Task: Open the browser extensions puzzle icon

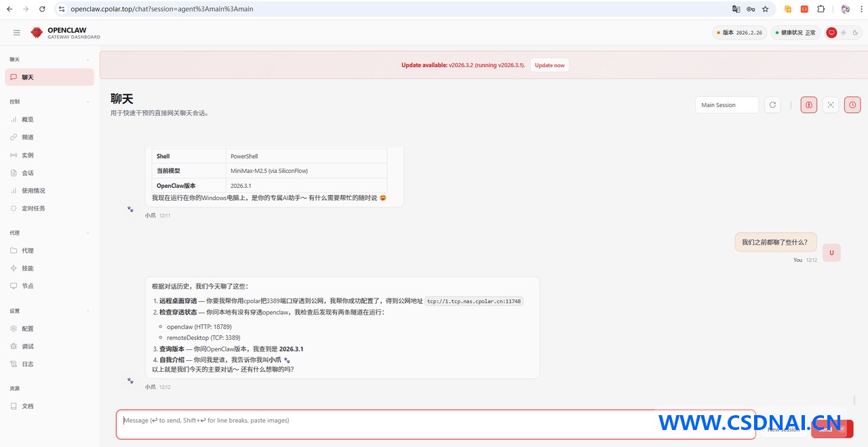Action: [x=821, y=9]
